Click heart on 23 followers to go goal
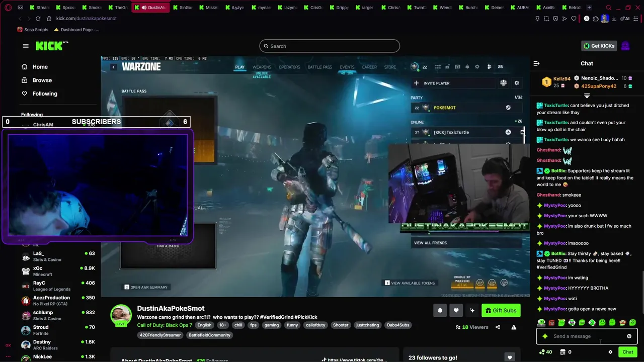This screenshot has height=362, width=644. [510, 357]
